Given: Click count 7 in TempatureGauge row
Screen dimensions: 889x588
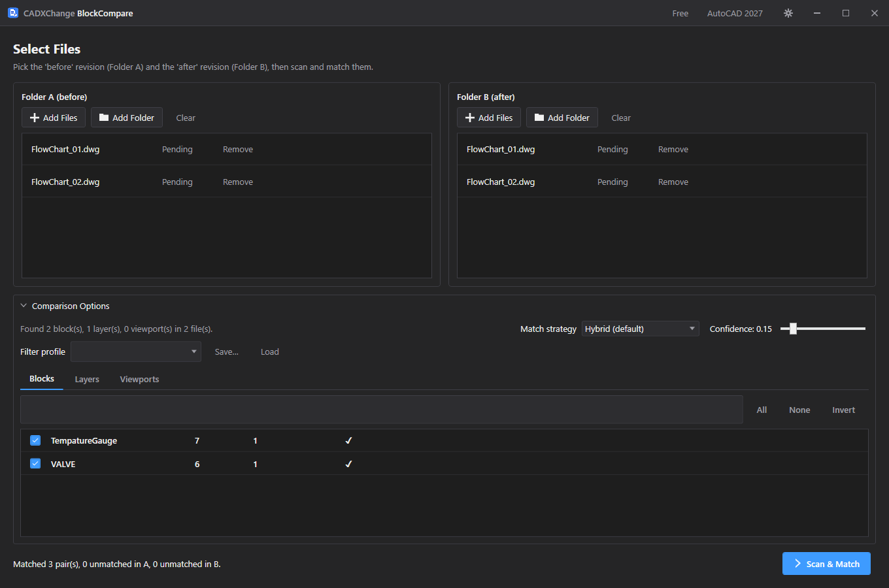Looking at the screenshot, I should (197, 441).
